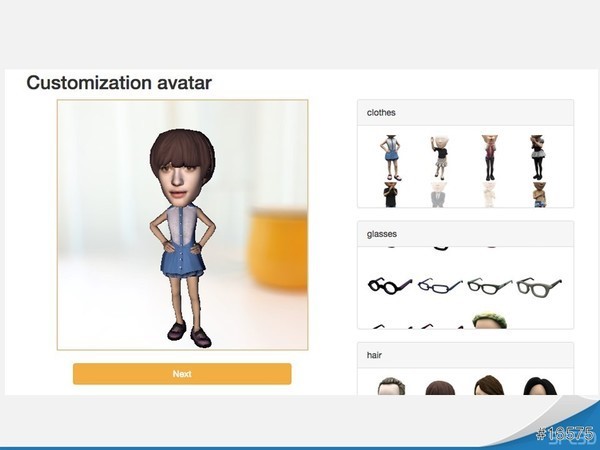600x450 pixels.
Task: Choose the all-black outfit in second clothes row
Action: click(x=390, y=195)
